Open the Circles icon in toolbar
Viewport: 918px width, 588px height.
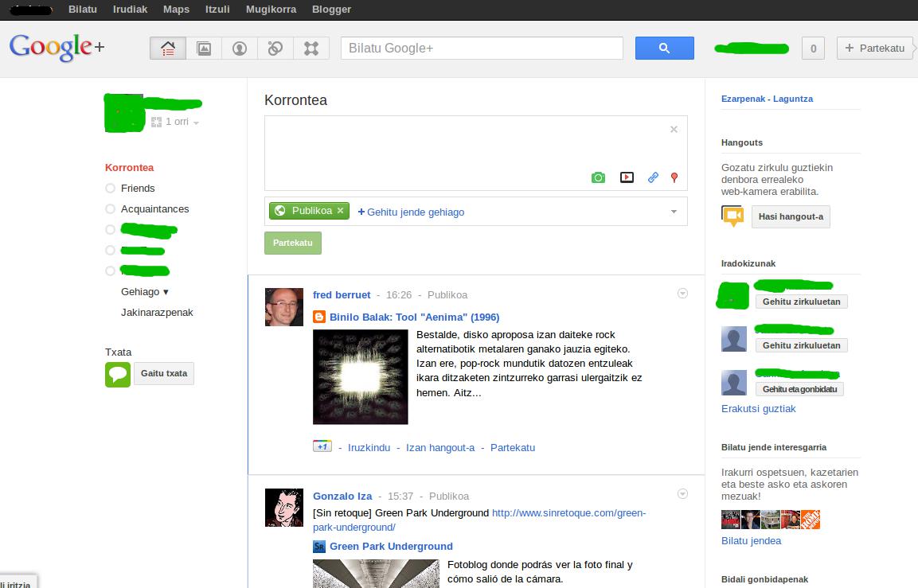(275, 49)
